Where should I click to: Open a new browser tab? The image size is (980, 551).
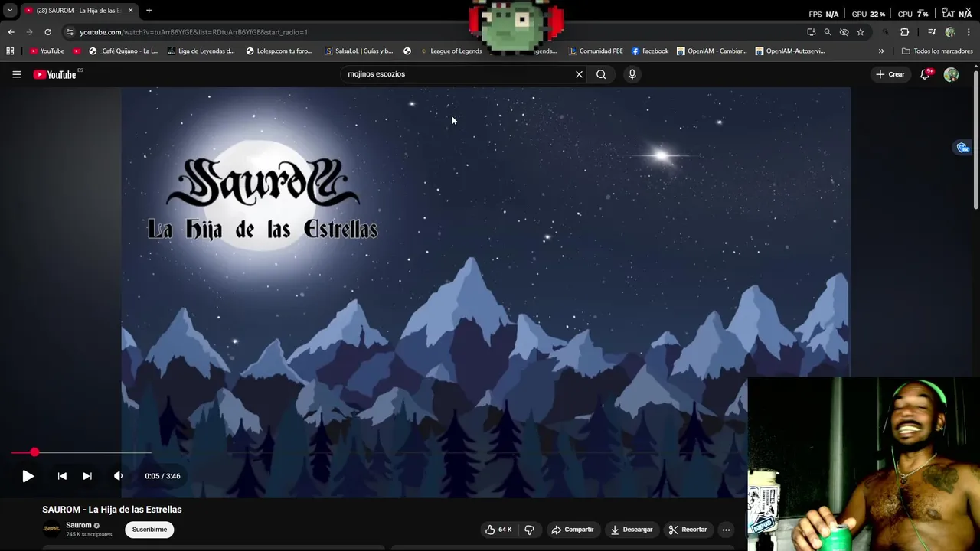[x=149, y=11]
